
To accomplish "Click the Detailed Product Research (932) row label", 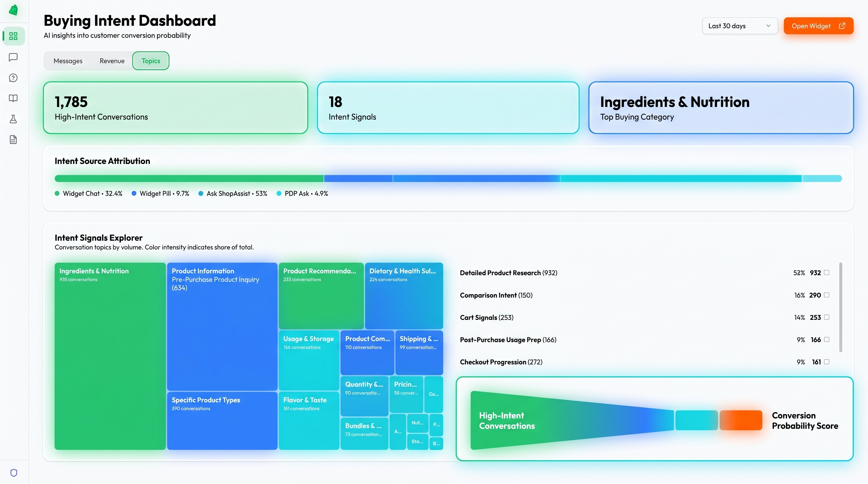I will [x=508, y=273].
